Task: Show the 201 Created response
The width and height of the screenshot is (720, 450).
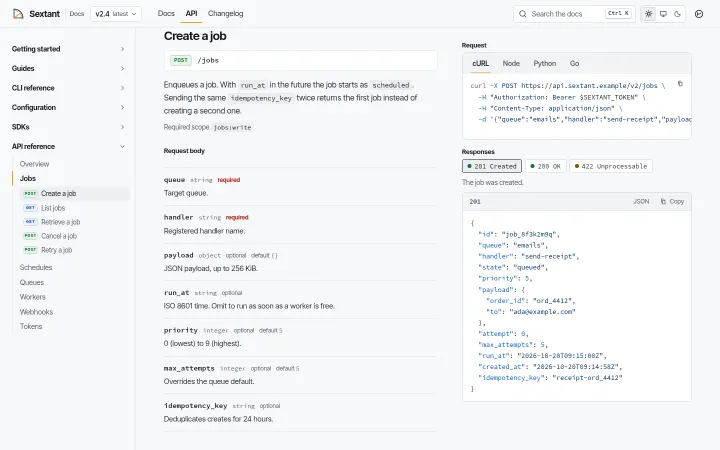Action: (x=492, y=166)
